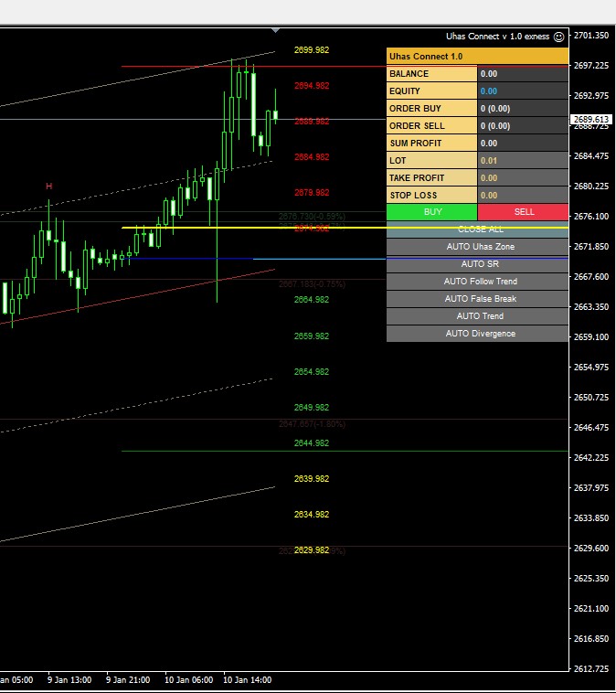Click the Uhas Connect 1.0 panel header
The height and width of the screenshot is (693, 616).
click(478, 56)
